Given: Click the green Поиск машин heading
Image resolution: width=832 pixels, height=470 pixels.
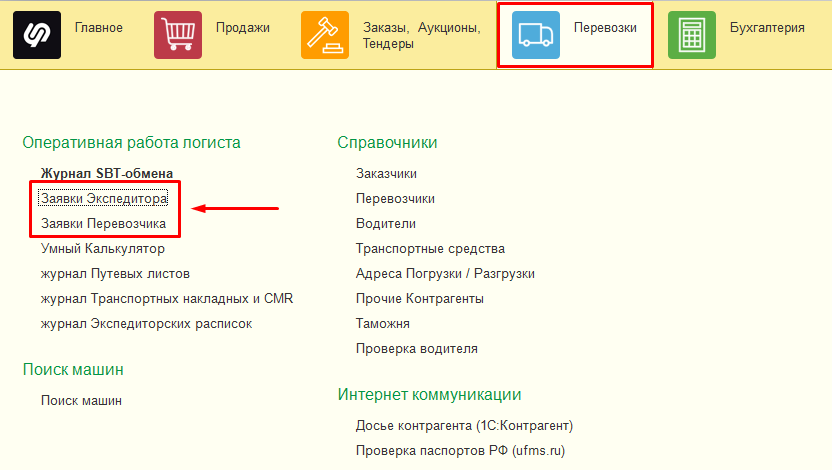Looking at the screenshot, I should pos(73,369).
